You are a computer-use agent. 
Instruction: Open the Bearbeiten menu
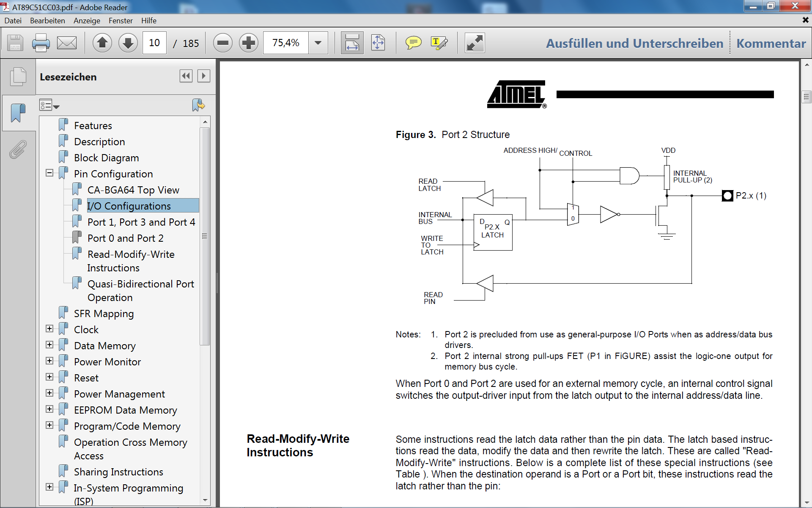tap(47, 20)
